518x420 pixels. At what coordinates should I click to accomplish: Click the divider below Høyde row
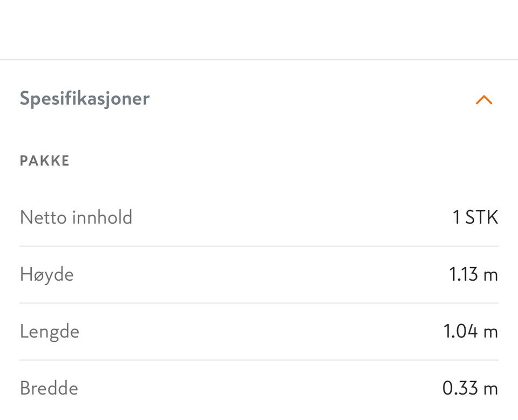coord(259,303)
